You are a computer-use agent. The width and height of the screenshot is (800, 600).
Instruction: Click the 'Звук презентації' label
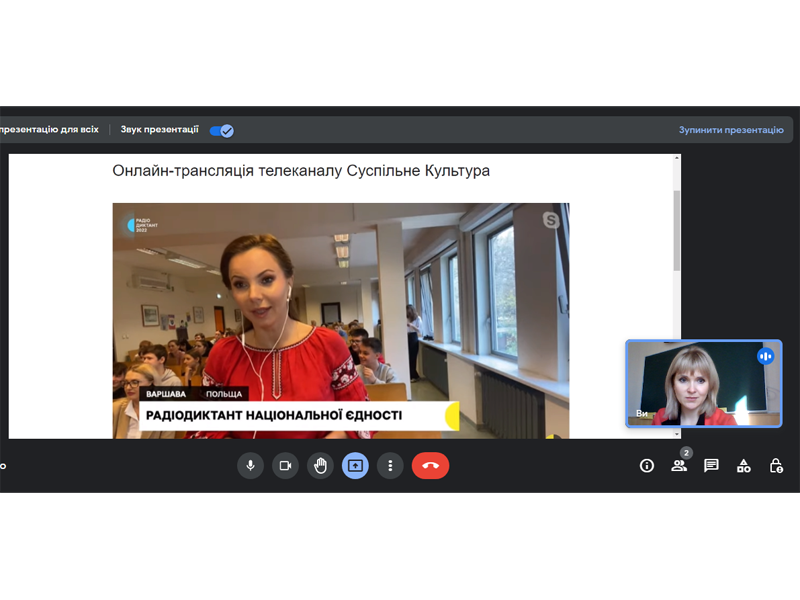[159, 130]
